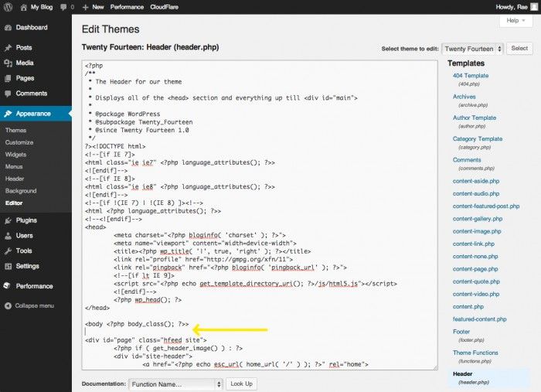Open content-video.php template

[x=476, y=294]
